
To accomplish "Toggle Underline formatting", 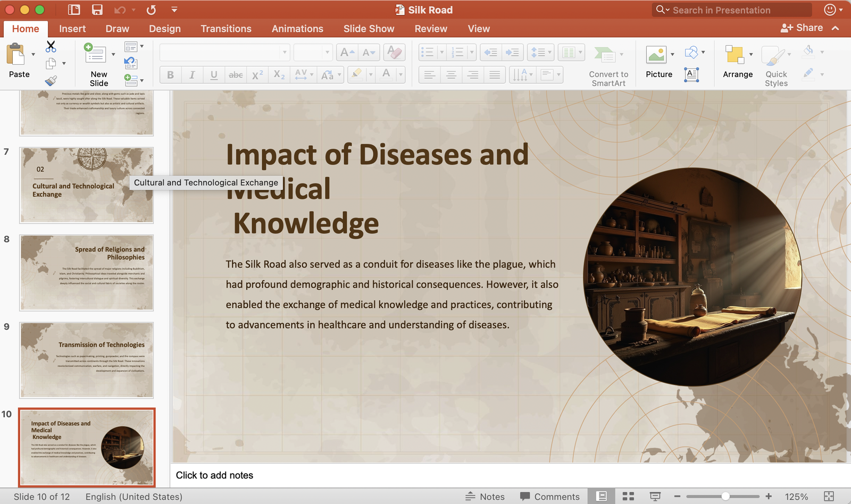I will [214, 75].
